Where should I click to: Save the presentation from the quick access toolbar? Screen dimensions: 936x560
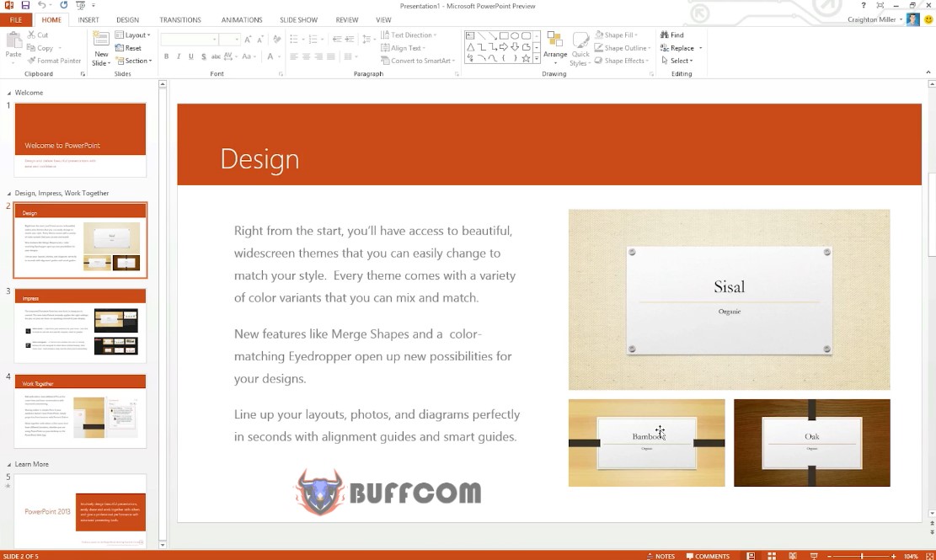(25, 5)
